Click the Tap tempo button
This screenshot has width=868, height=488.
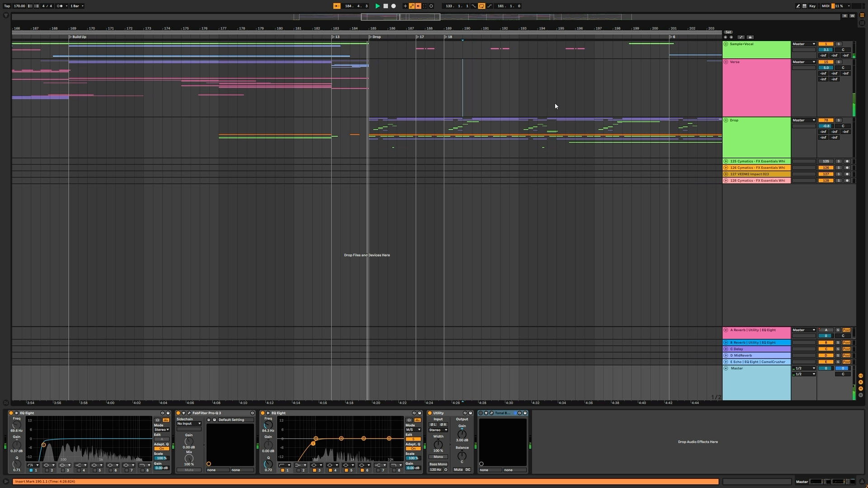7,6
